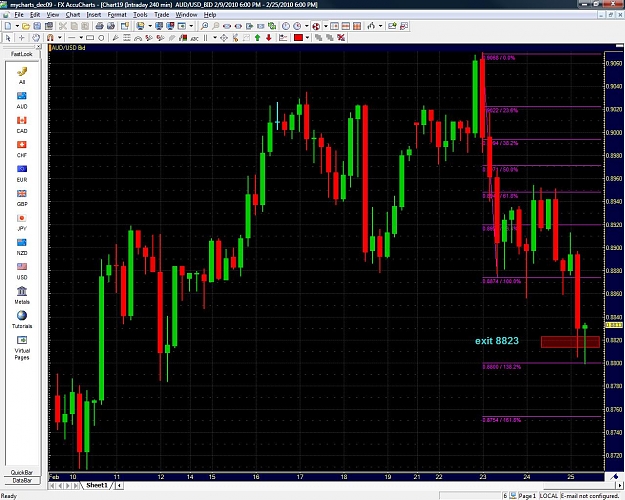Open the Tools menu
The image size is (625, 500).
coord(140,15)
